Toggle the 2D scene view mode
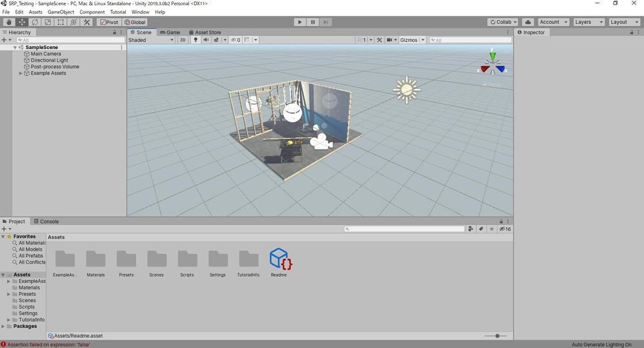This screenshot has width=644, height=348. point(183,40)
